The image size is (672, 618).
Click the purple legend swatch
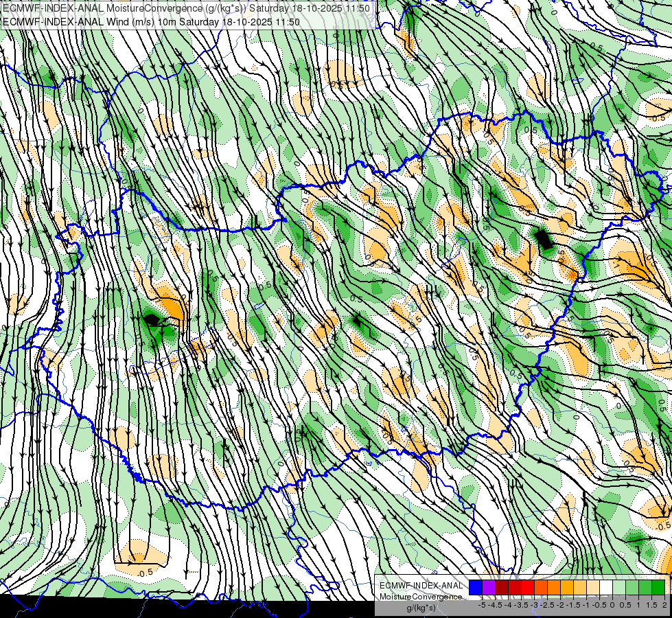click(489, 587)
